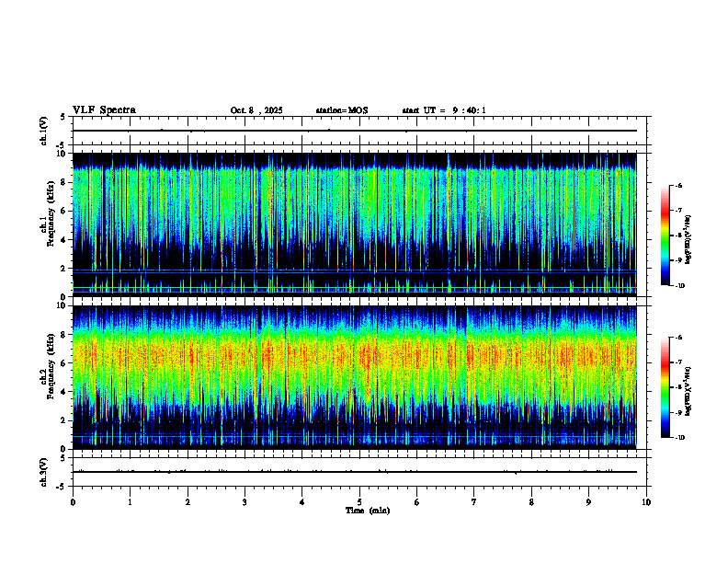Click the "Time (min)" axis label
Image resolution: width=728 pixels, height=563 pixels.
click(x=368, y=511)
